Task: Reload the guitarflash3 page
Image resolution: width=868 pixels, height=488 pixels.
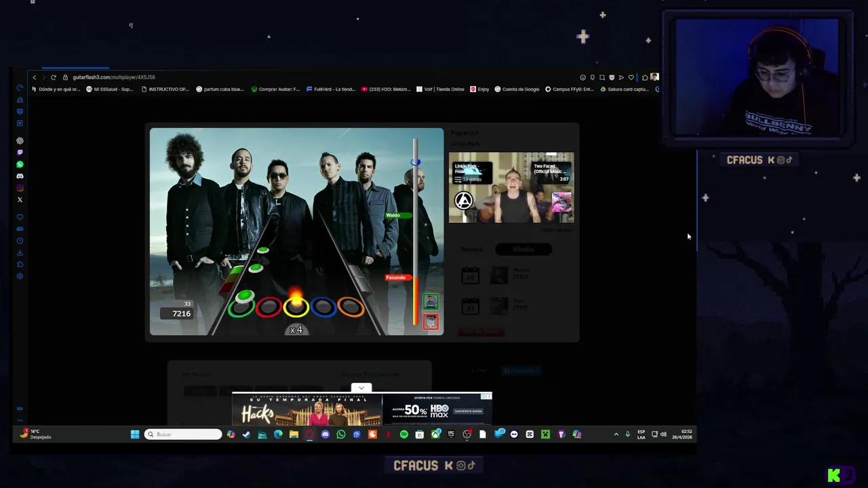Action: (53, 77)
